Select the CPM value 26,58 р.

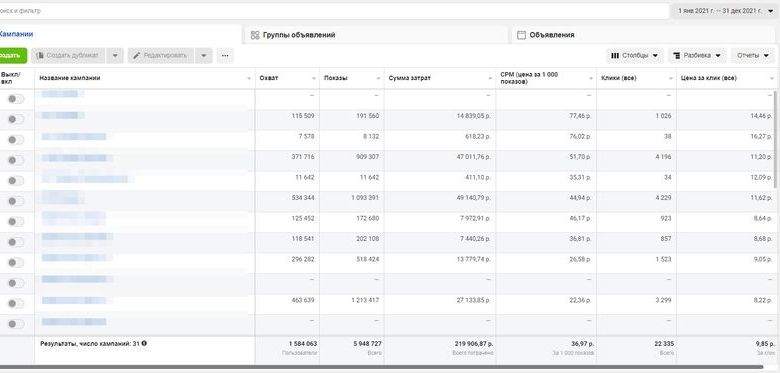(x=582, y=259)
